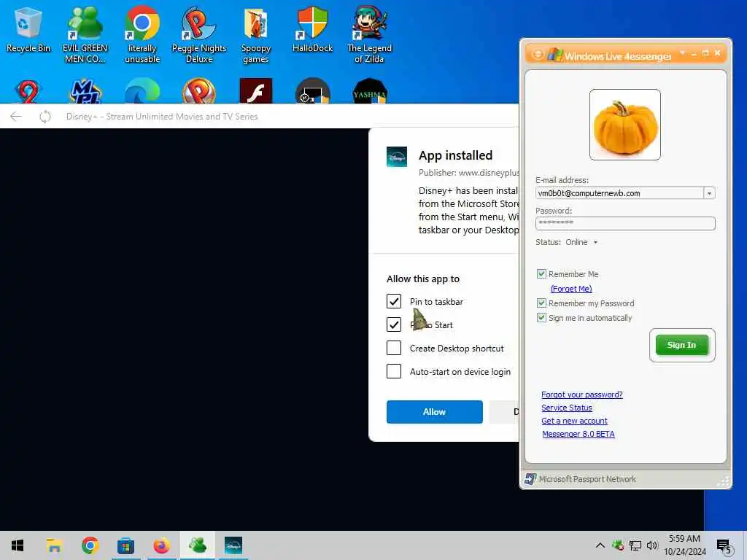Click Allow in the Disney+ dialog
The image size is (747, 560).
click(x=435, y=412)
